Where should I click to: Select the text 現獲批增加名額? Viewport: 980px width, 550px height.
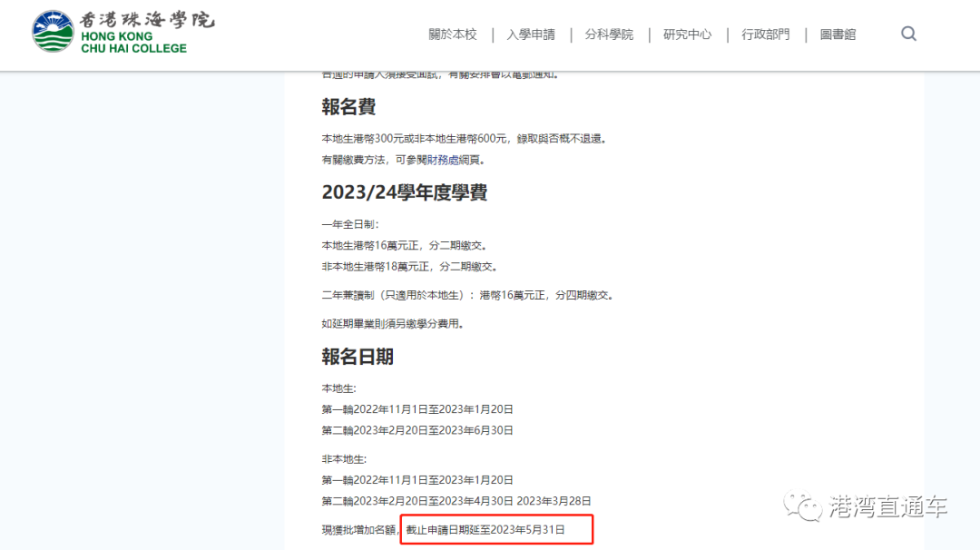coord(358,530)
